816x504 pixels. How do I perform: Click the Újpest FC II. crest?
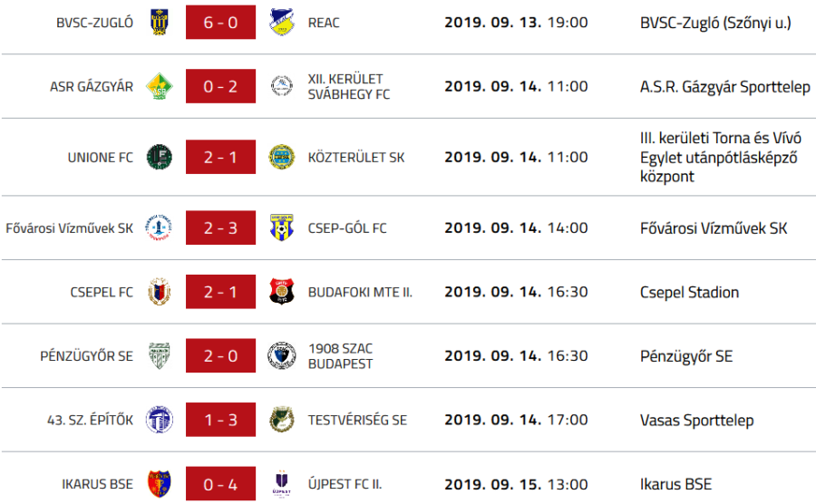281,484
